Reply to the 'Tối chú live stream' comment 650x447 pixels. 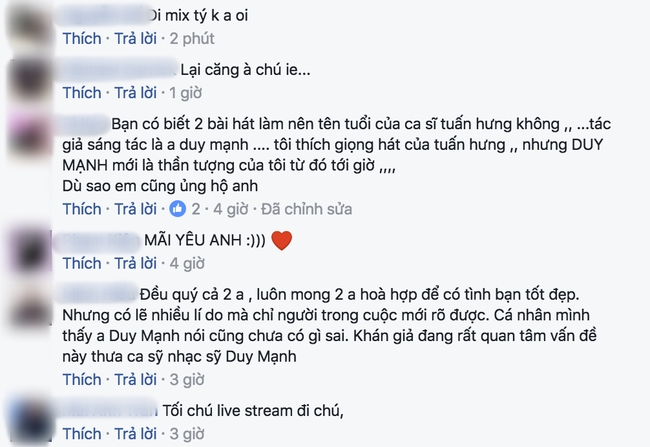pyautogui.click(x=136, y=434)
